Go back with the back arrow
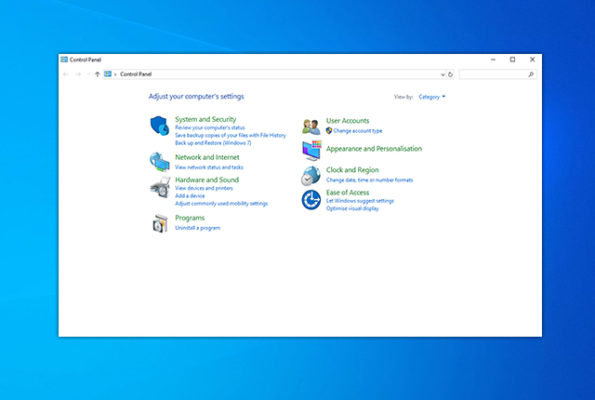The height and width of the screenshot is (400, 595). click(x=66, y=74)
